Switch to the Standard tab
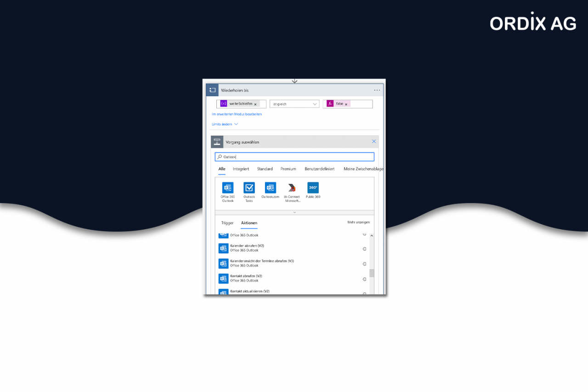The image size is (588, 392). (x=265, y=169)
